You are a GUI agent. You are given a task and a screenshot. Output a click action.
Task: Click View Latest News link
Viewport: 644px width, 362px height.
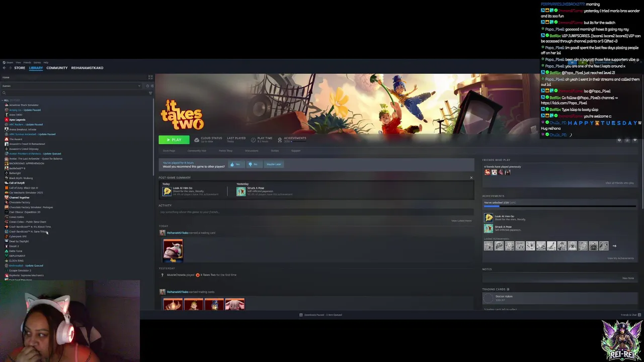click(x=461, y=221)
